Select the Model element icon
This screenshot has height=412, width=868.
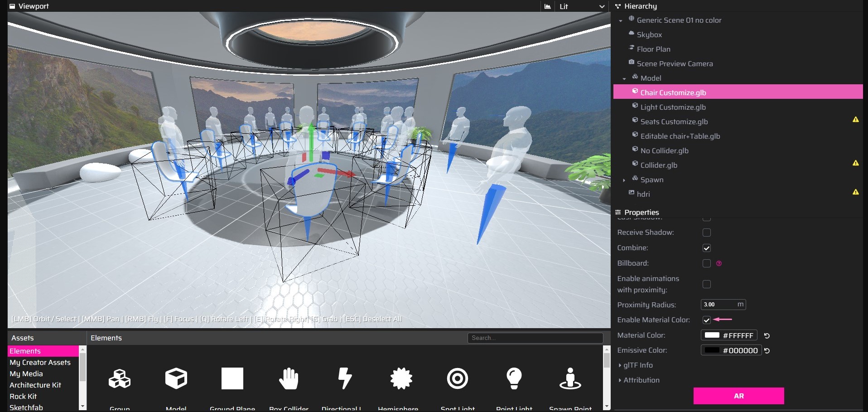(176, 378)
